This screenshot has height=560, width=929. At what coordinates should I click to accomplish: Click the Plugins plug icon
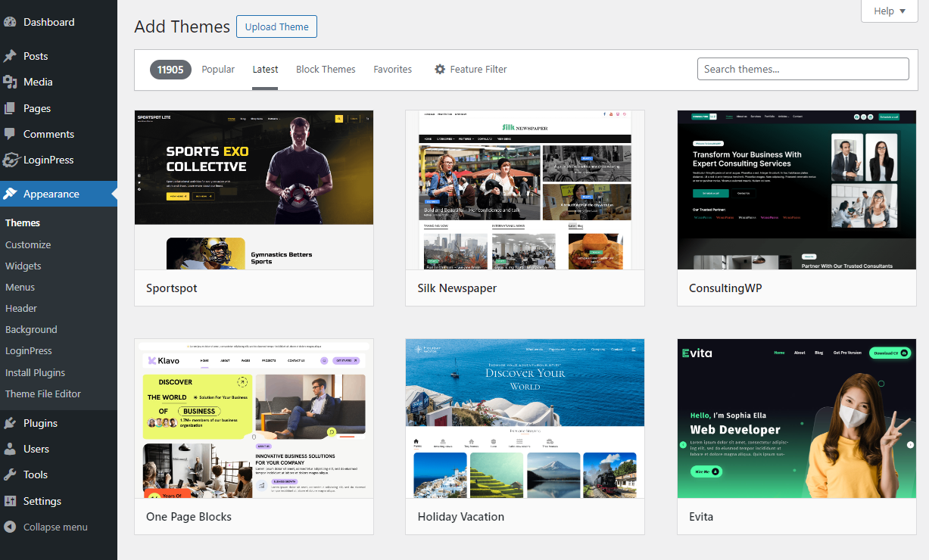point(10,423)
